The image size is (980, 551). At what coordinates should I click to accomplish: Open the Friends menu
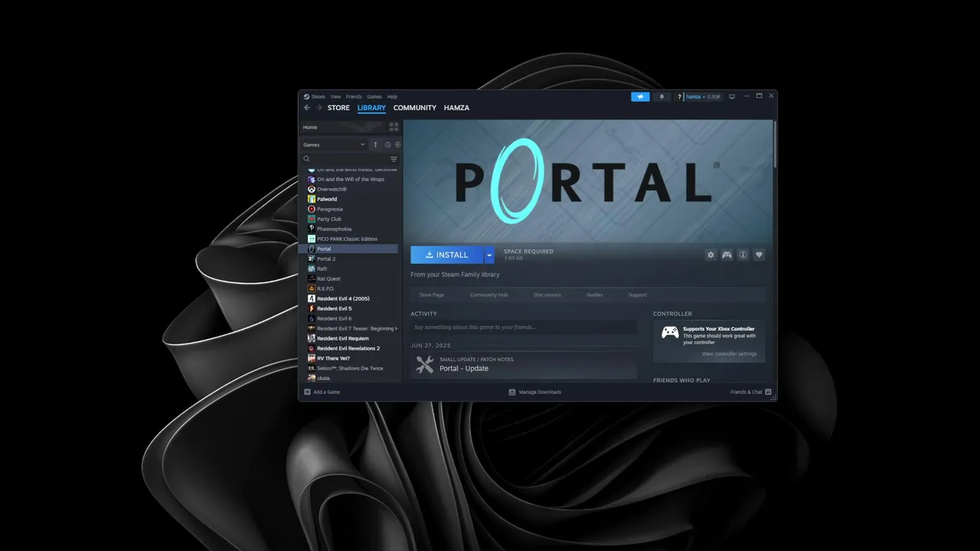pos(354,96)
